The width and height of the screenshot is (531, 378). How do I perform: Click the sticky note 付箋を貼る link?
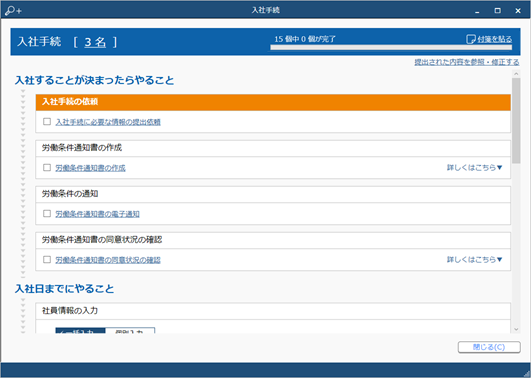coord(489,39)
